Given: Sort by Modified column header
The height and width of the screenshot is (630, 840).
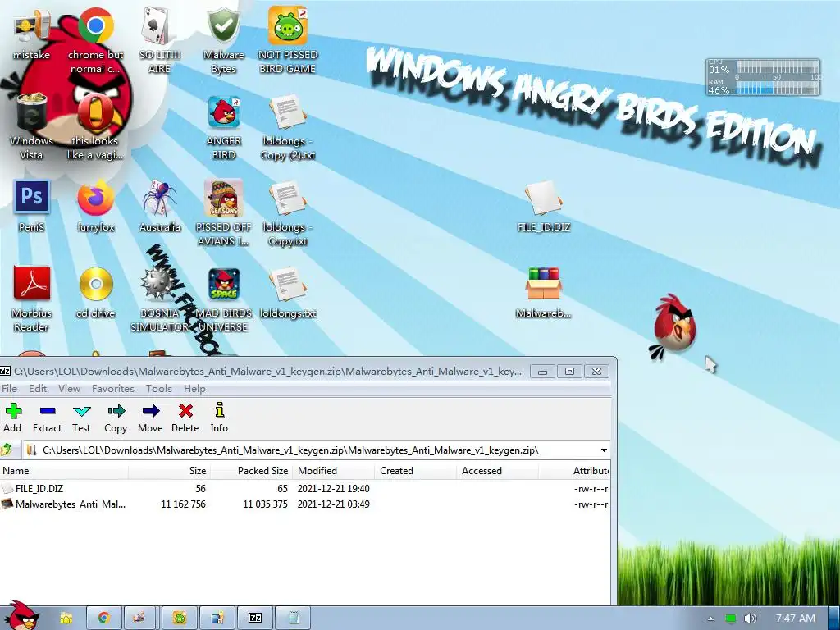Looking at the screenshot, I should [x=333, y=470].
